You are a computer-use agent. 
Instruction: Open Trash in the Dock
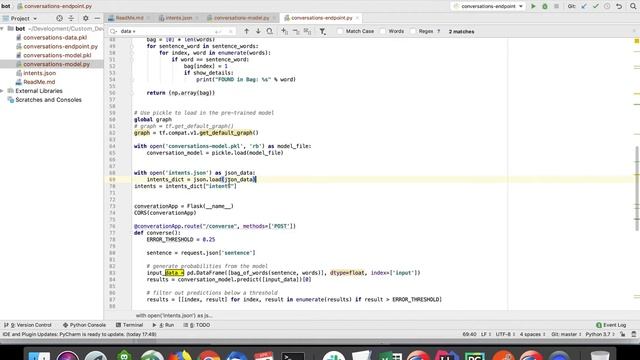point(600,356)
